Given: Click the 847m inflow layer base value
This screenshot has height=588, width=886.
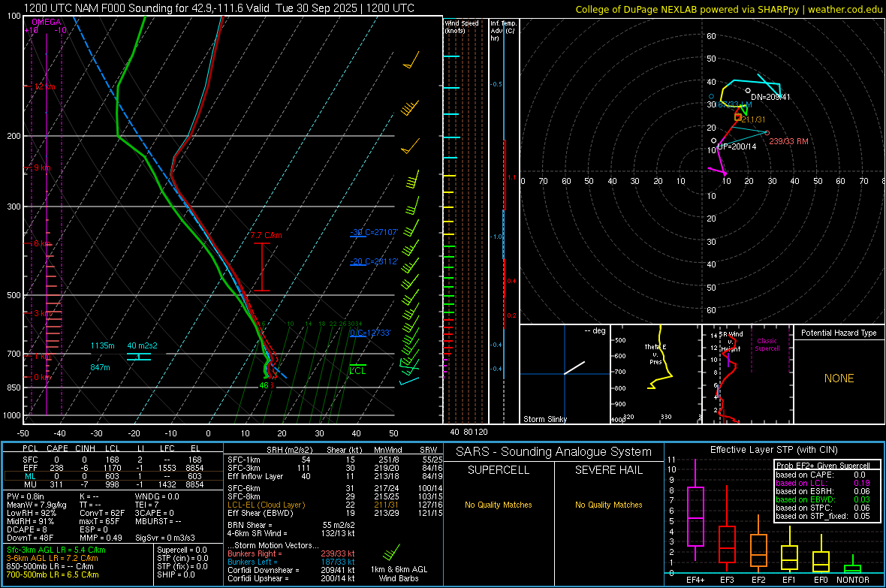Looking at the screenshot, I should [x=100, y=367].
